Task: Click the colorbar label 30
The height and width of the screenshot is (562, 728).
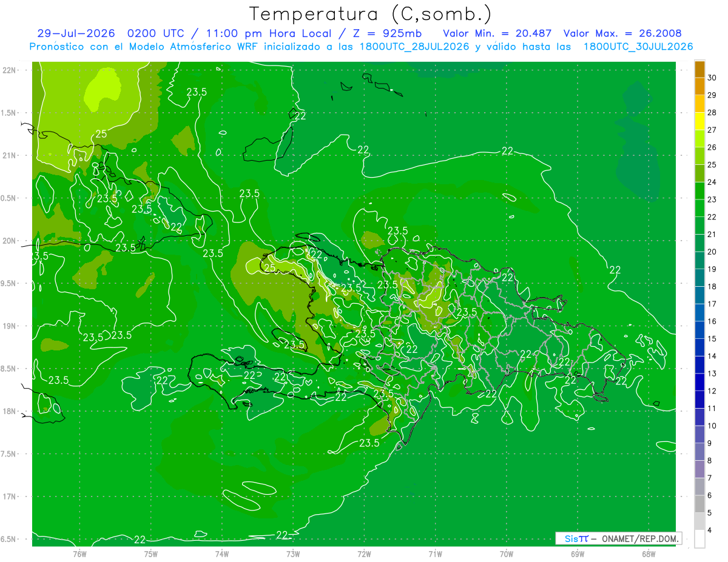Action: pos(712,78)
